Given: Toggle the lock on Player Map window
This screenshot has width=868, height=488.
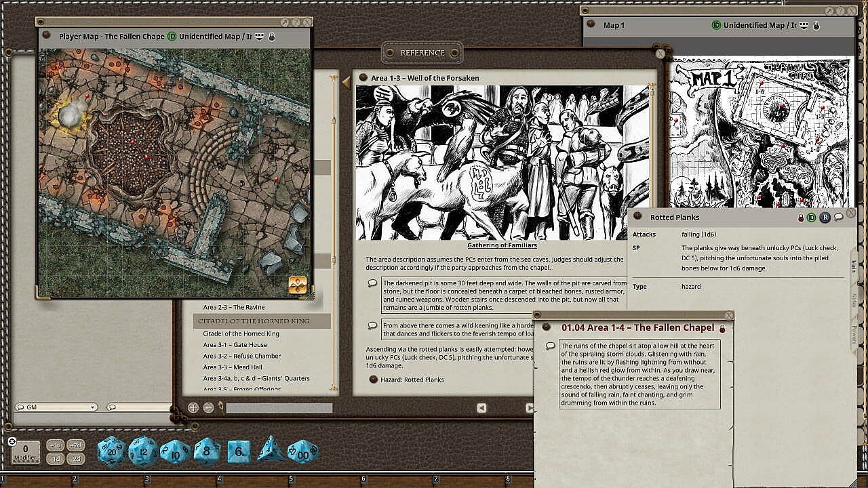Looking at the screenshot, I should (272, 37).
